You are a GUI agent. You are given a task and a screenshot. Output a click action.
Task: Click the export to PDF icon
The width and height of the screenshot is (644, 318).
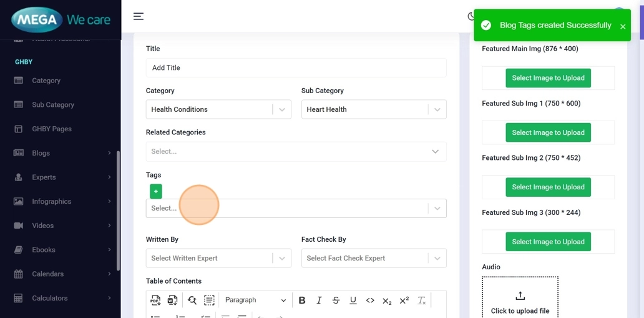(x=155, y=301)
